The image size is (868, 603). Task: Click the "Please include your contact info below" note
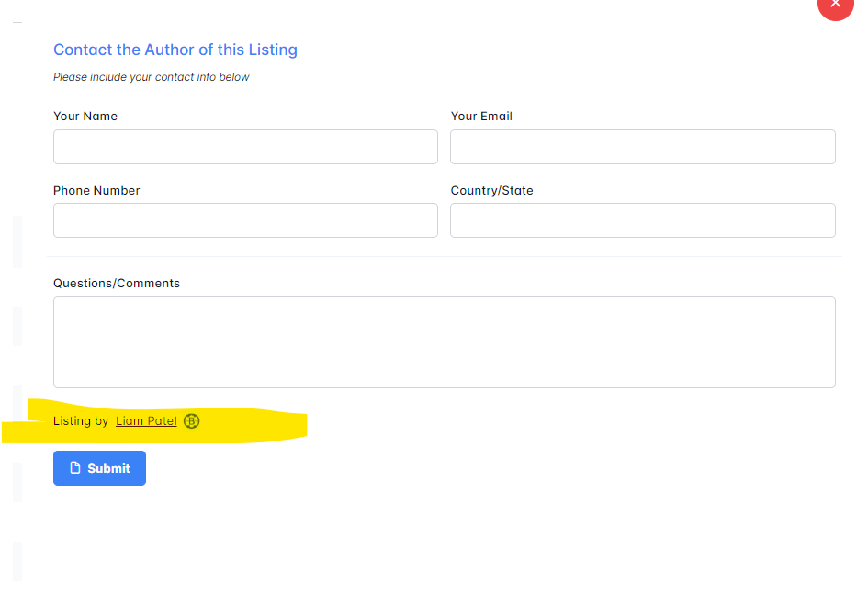tap(152, 77)
